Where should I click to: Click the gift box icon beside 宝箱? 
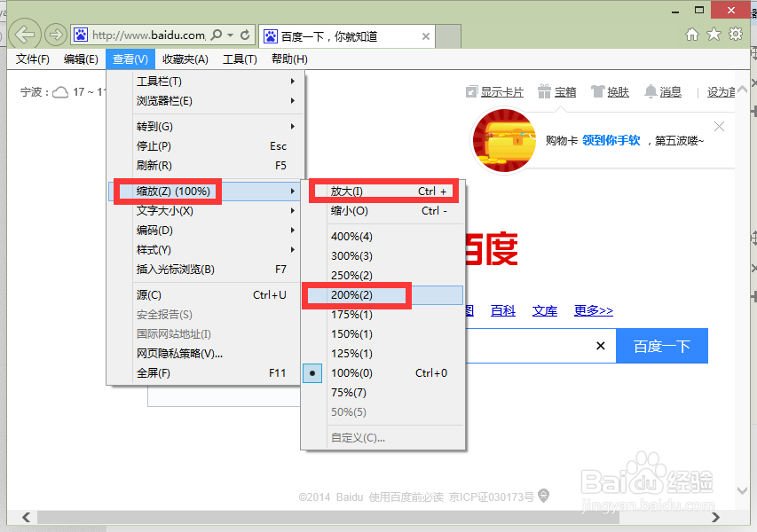[x=544, y=91]
